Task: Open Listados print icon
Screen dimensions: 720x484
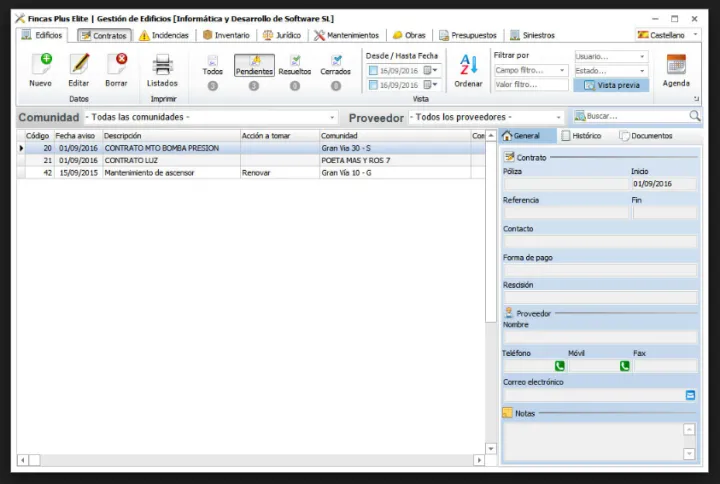Action: (x=162, y=65)
